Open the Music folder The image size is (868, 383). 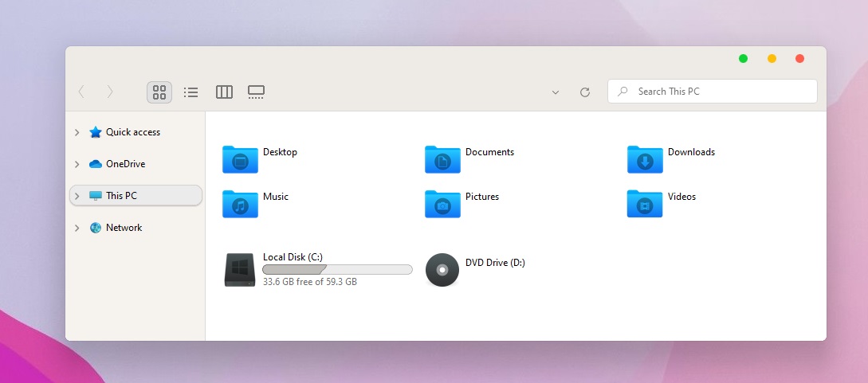[240, 204]
